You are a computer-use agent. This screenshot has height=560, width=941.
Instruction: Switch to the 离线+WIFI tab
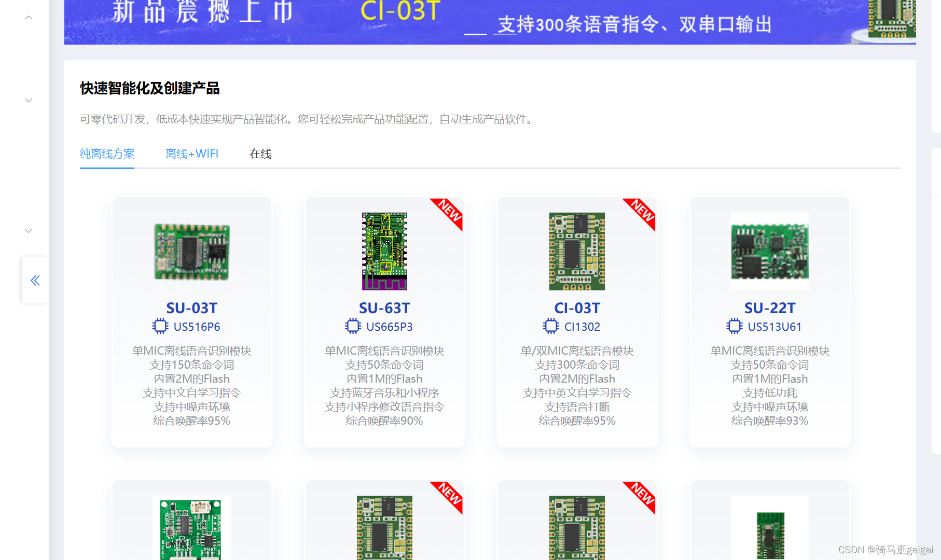pyautogui.click(x=192, y=154)
